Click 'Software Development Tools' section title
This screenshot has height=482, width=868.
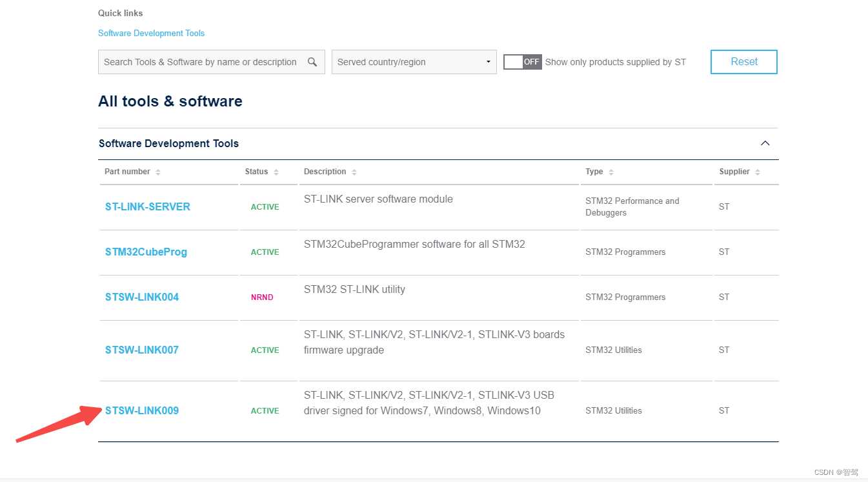tap(168, 143)
